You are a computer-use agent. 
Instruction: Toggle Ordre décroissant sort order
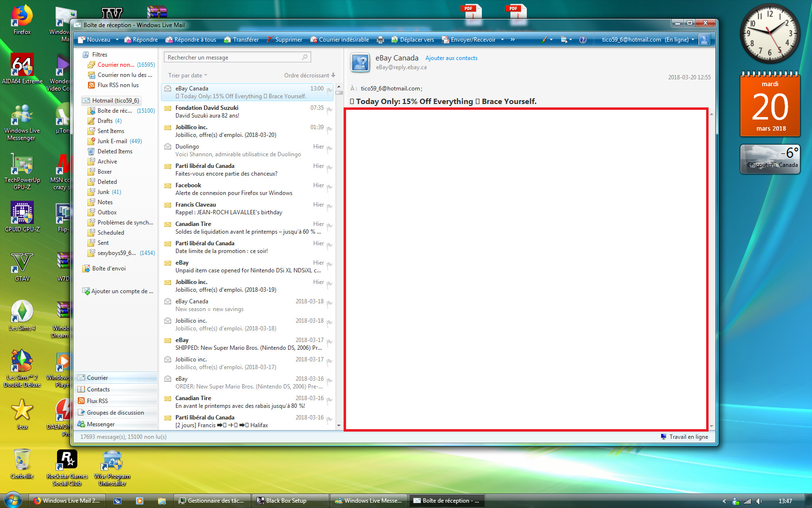tap(309, 75)
